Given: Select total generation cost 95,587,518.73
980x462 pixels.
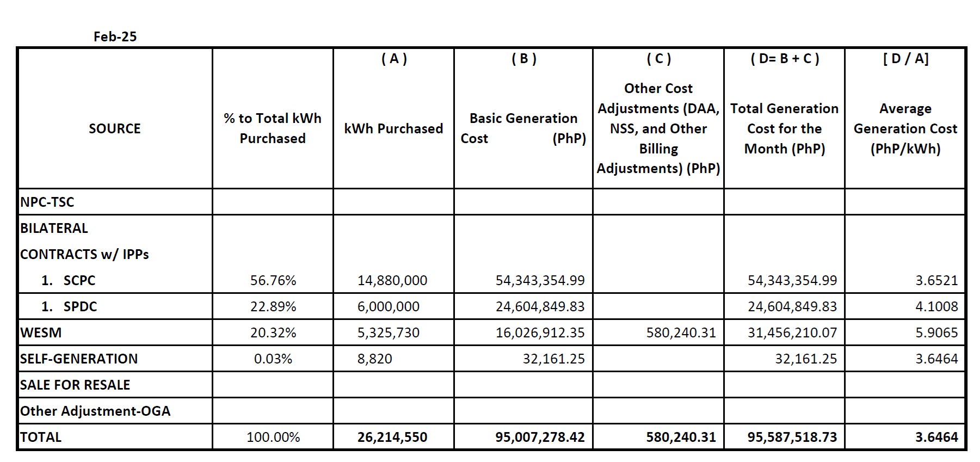Looking at the screenshot, I should 792,437.
